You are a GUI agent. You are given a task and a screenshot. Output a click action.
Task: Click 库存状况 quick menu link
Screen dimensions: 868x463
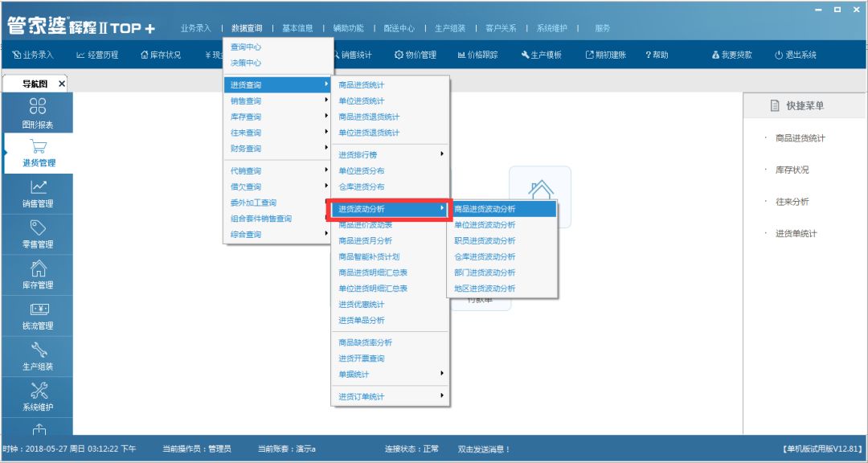point(792,170)
